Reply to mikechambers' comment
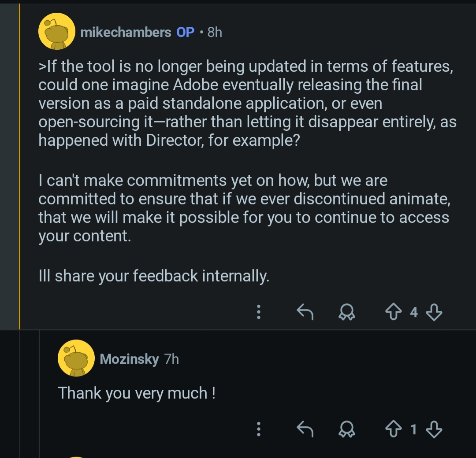Image resolution: width=476 pixels, height=458 pixels. coord(305,312)
